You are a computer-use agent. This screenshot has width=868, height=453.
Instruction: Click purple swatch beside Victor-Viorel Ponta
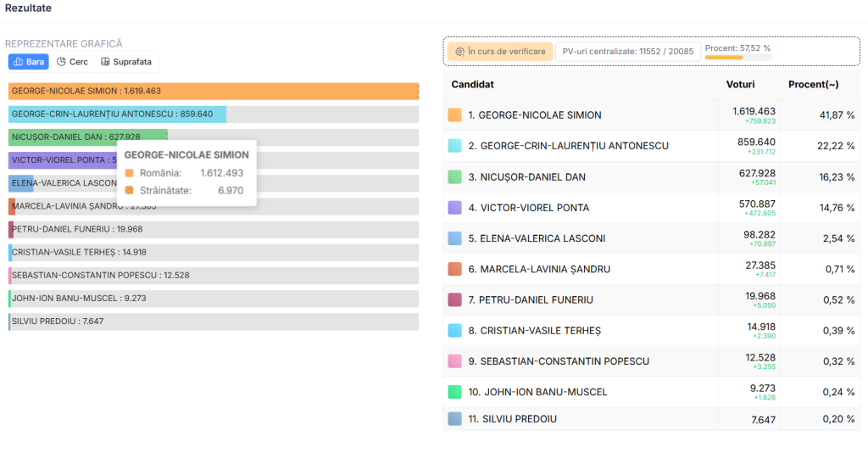pos(454,207)
